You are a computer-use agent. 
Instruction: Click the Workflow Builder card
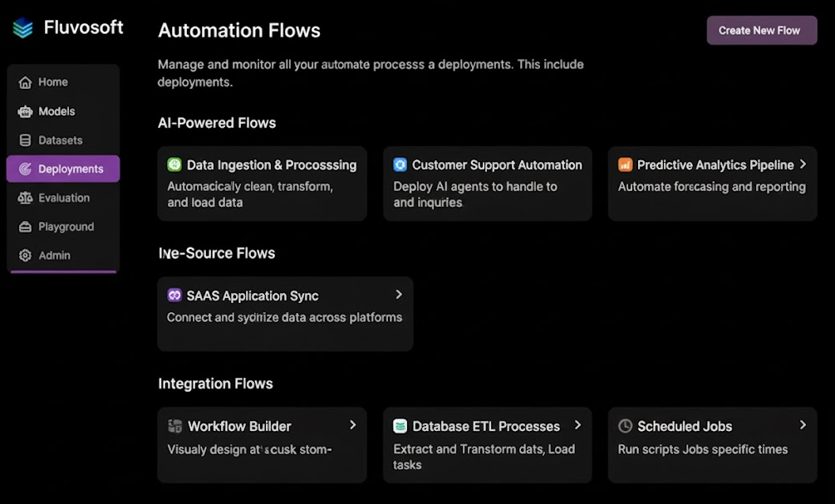coord(262,445)
